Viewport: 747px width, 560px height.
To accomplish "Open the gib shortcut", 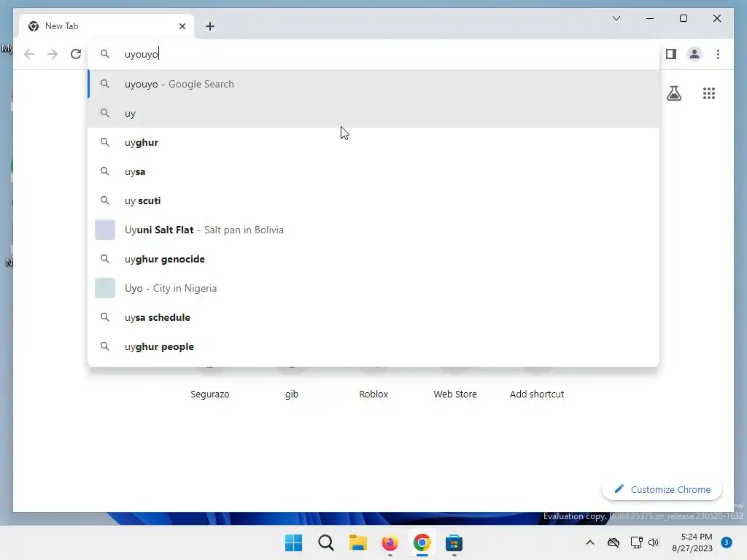I will click(292, 394).
